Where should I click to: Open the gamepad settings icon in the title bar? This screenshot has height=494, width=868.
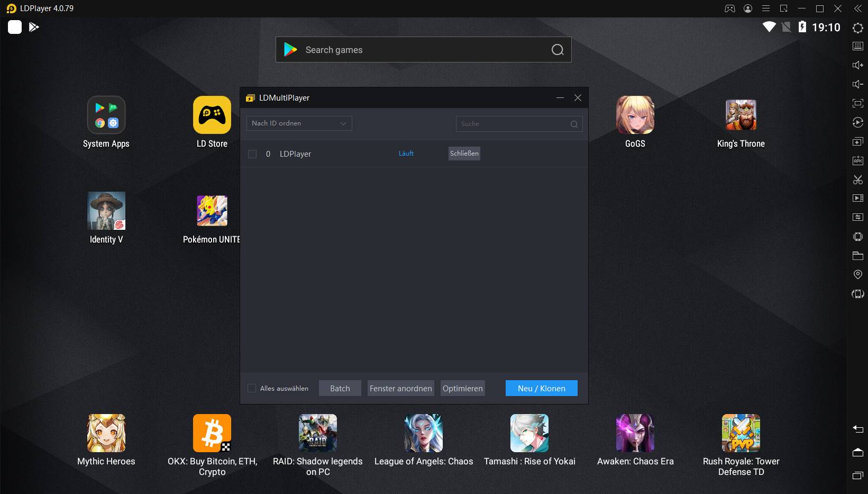730,8
